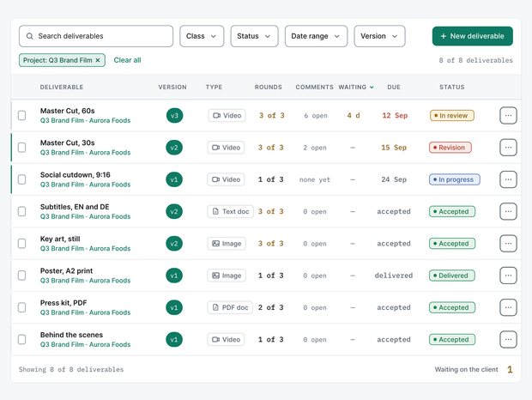The image size is (532, 400).
Task: Click the Clear all filters link
Action: (x=127, y=60)
